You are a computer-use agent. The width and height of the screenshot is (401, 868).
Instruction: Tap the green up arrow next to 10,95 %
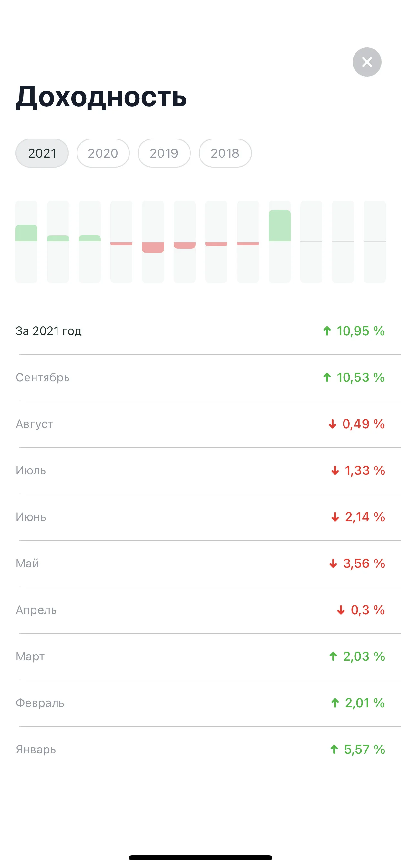327,331
